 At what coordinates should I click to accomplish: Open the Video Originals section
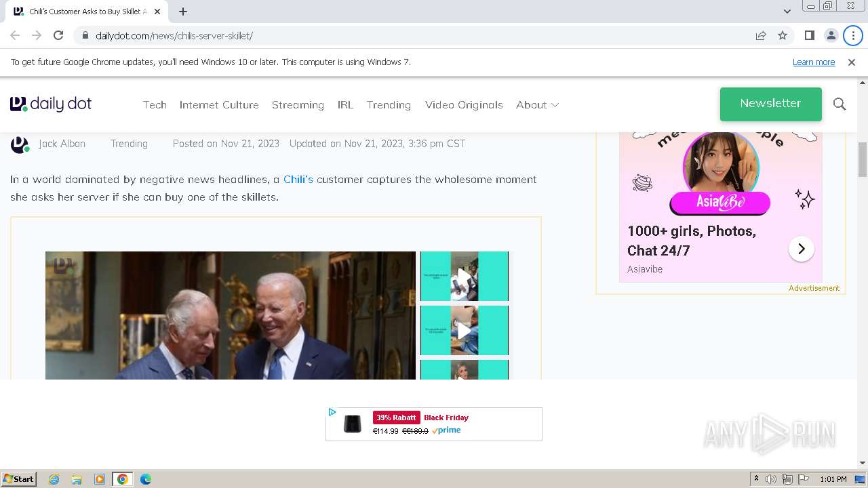(x=464, y=104)
